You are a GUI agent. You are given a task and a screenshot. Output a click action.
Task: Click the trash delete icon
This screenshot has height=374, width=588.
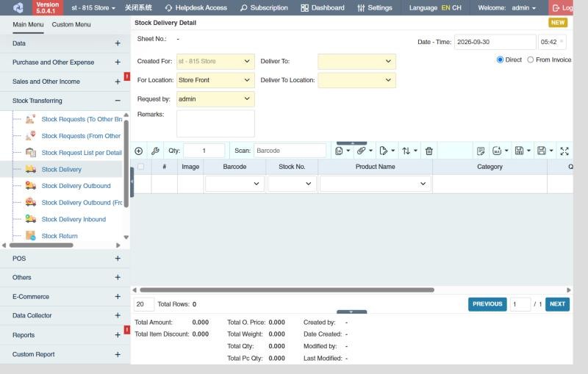[x=429, y=151]
